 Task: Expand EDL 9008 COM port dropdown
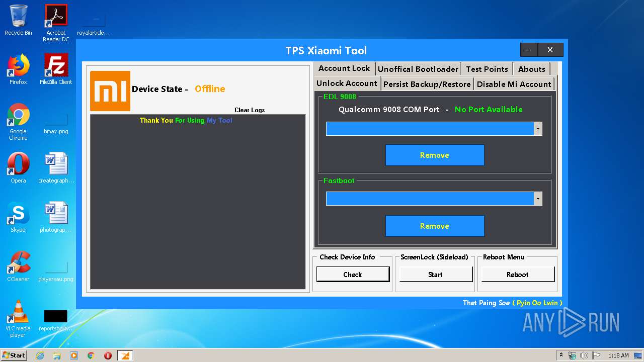coord(538,129)
